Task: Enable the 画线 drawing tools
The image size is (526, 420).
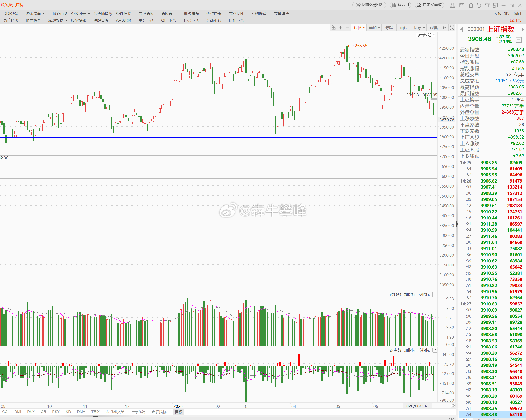Action: click(x=404, y=28)
